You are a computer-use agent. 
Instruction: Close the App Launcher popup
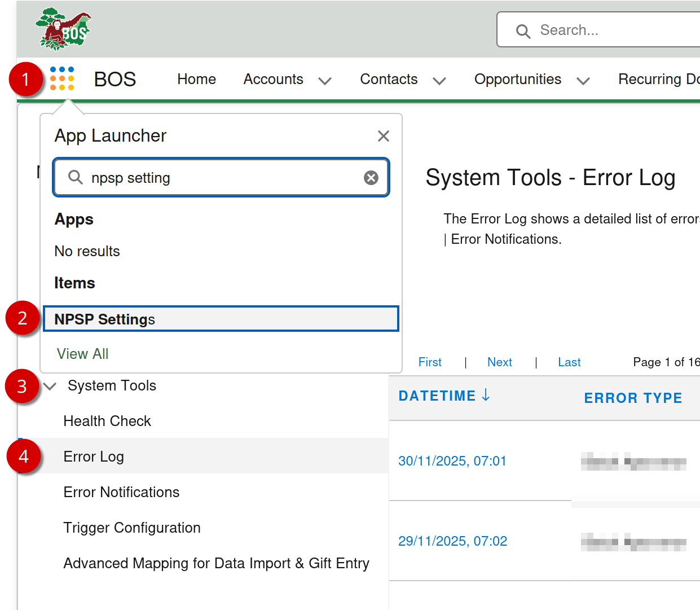point(383,136)
